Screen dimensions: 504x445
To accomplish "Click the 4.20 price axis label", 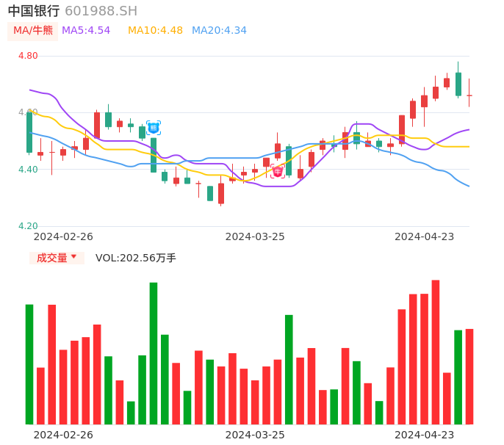I will (28, 226).
